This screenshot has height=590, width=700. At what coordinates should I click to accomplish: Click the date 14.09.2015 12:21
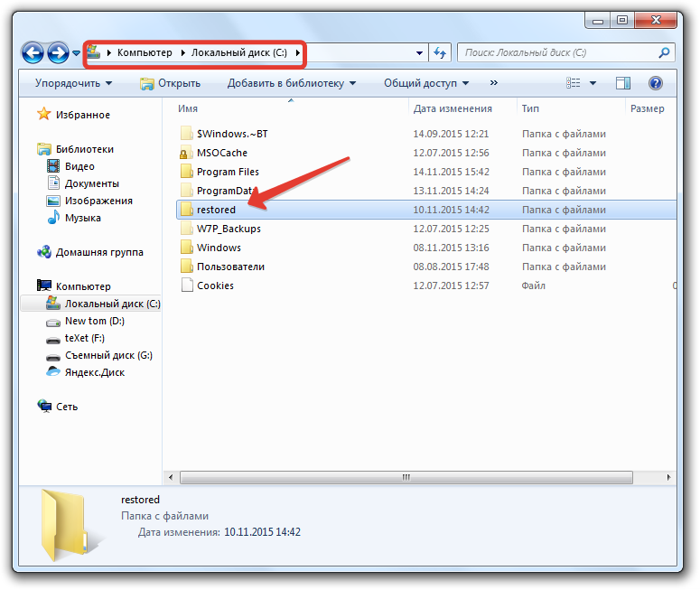[x=451, y=134]
